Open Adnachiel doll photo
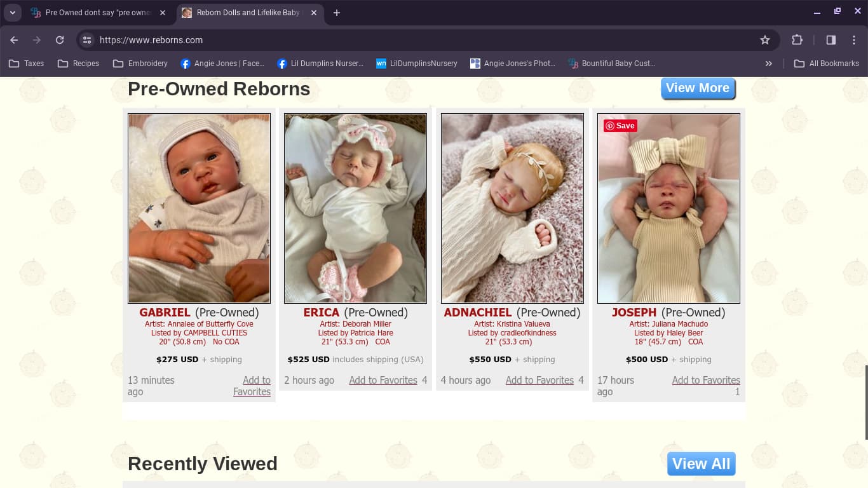Image resolution: width=868 pixels, height=488 pixels. [512, 208]
